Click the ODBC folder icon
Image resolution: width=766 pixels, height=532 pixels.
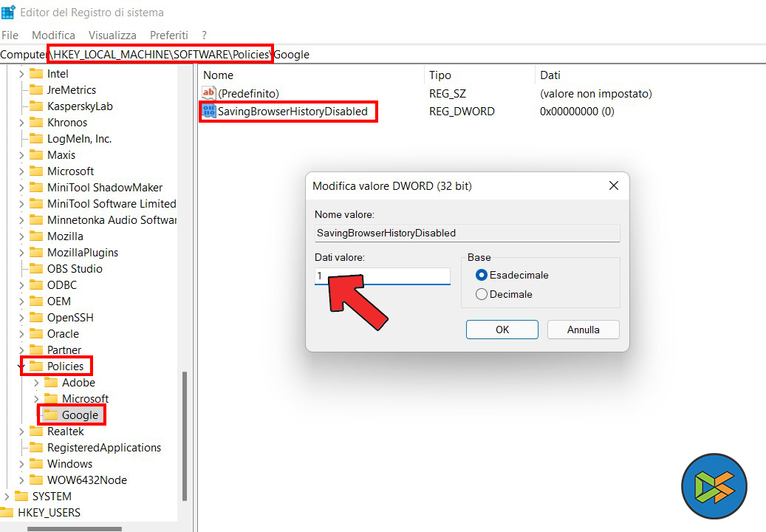[36, 284]
